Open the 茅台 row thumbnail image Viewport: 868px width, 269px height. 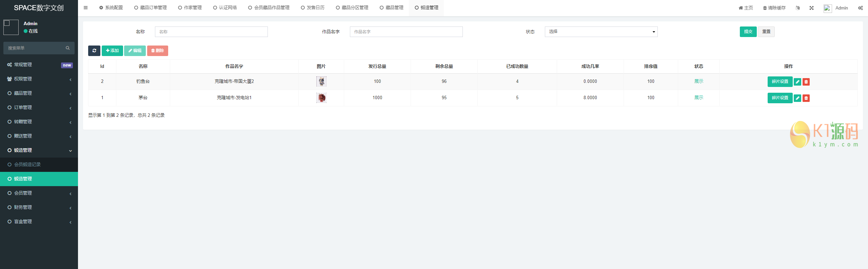321,98
